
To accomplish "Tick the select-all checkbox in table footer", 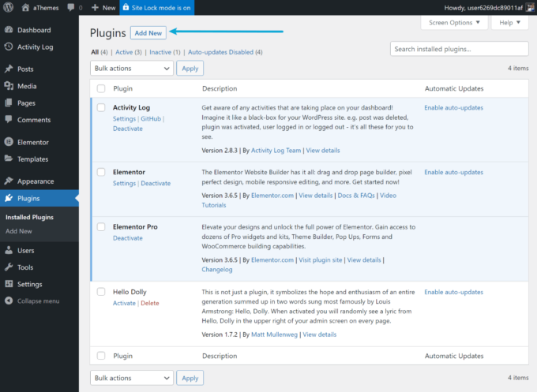I will coord(101,356).
